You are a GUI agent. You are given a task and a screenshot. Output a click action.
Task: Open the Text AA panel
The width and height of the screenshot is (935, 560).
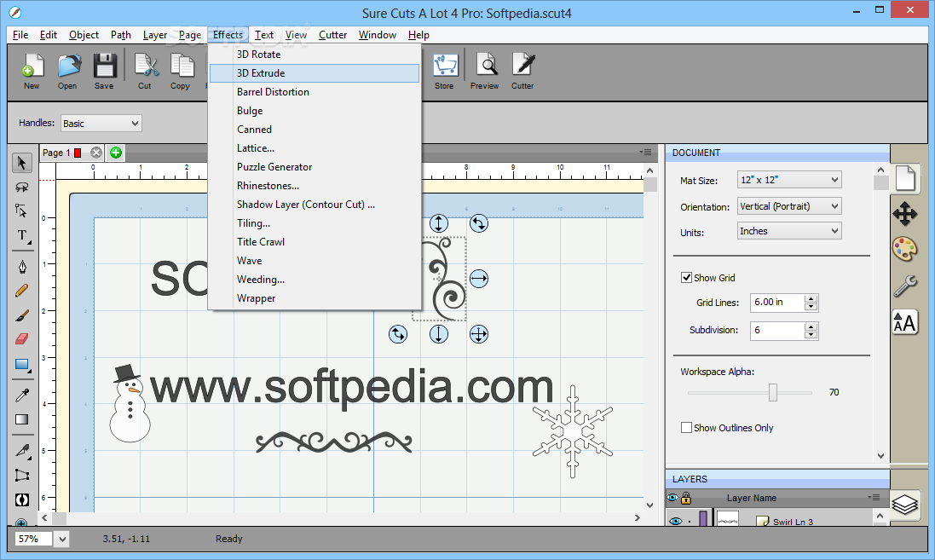click(x=905, y=323)
